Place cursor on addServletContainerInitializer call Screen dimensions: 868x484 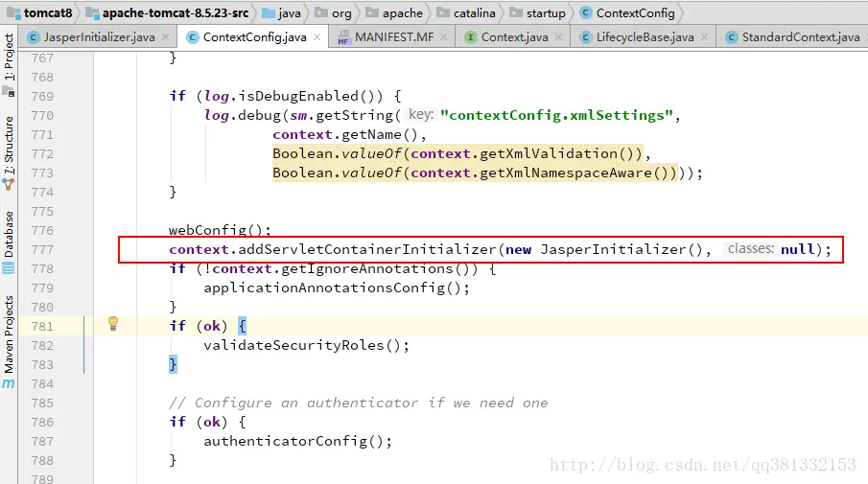click(367, 249)
